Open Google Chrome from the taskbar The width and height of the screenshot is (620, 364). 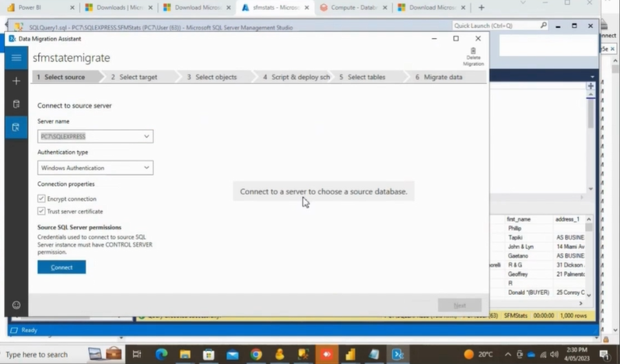tap(256, 354)
